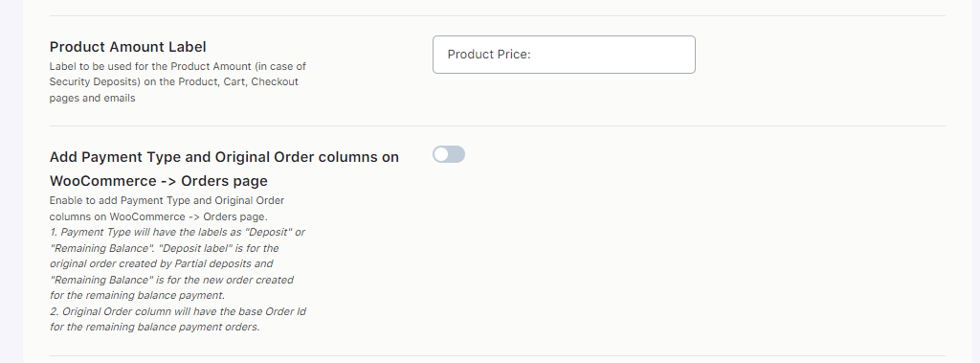
Task: Click the "columns on WooCommerce -> Orders page." description line
Action: 158,216
